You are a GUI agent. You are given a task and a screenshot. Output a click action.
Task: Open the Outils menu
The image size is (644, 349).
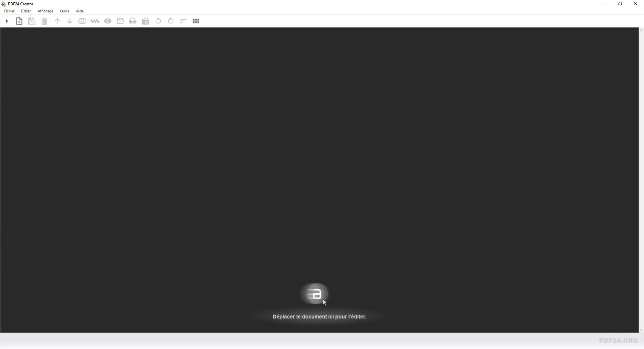[x=64, y=11]
